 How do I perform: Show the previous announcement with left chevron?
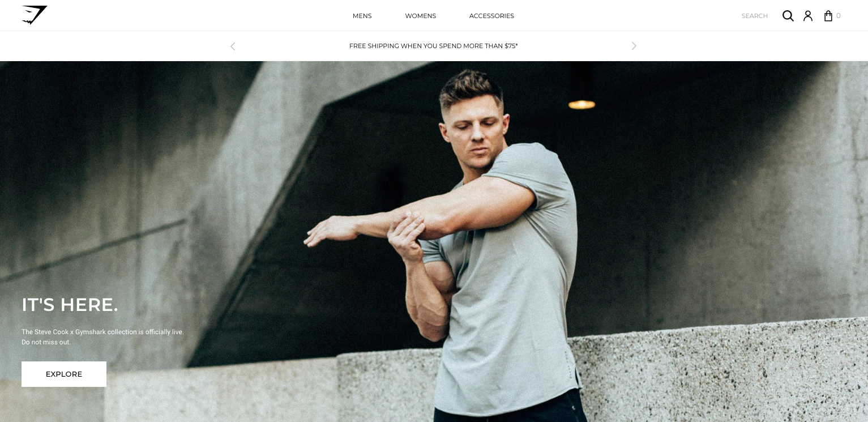pos(233,46)
